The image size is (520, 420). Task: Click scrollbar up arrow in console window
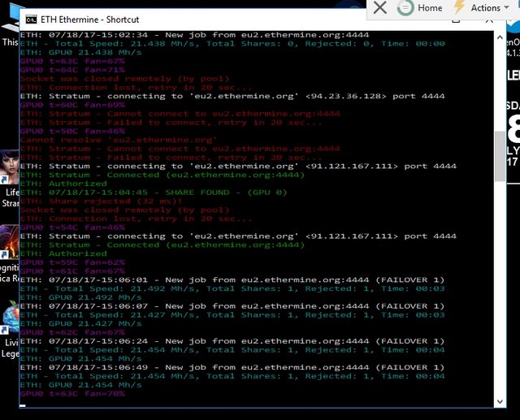tap(500, 37)
